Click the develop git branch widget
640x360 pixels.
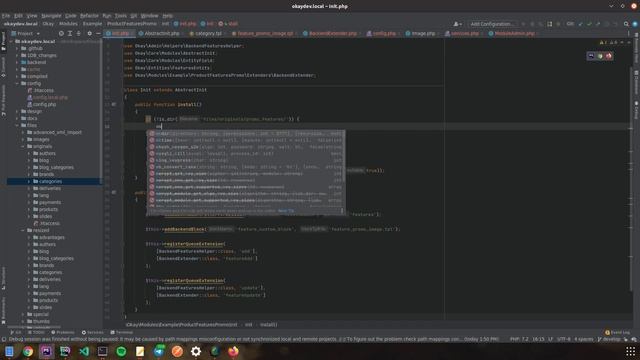(609, 339)
